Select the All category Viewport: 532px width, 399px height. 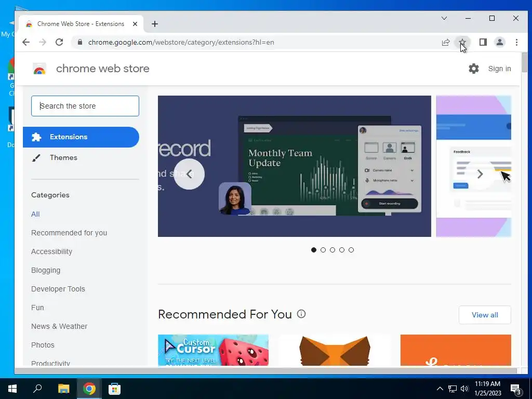35,214
